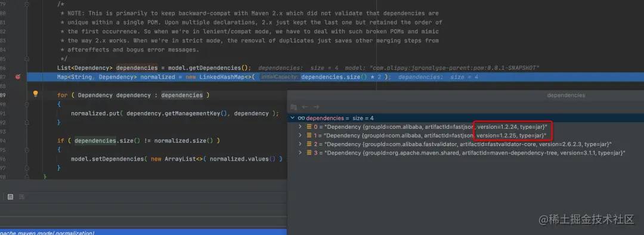The image size is (644, 235).
Task: Click the initialCapacity parameter hint
Action: 279,77
